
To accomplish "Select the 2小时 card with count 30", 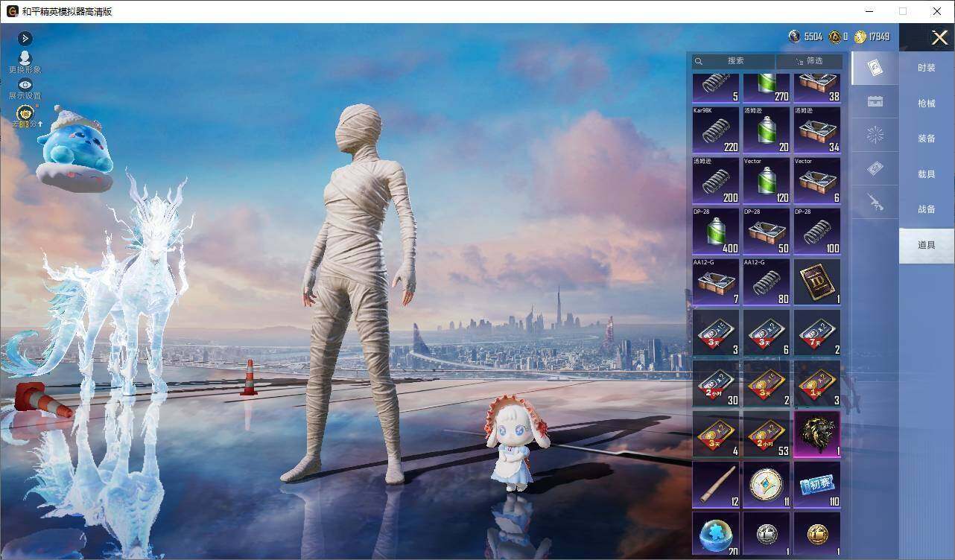I will point(716,383).
